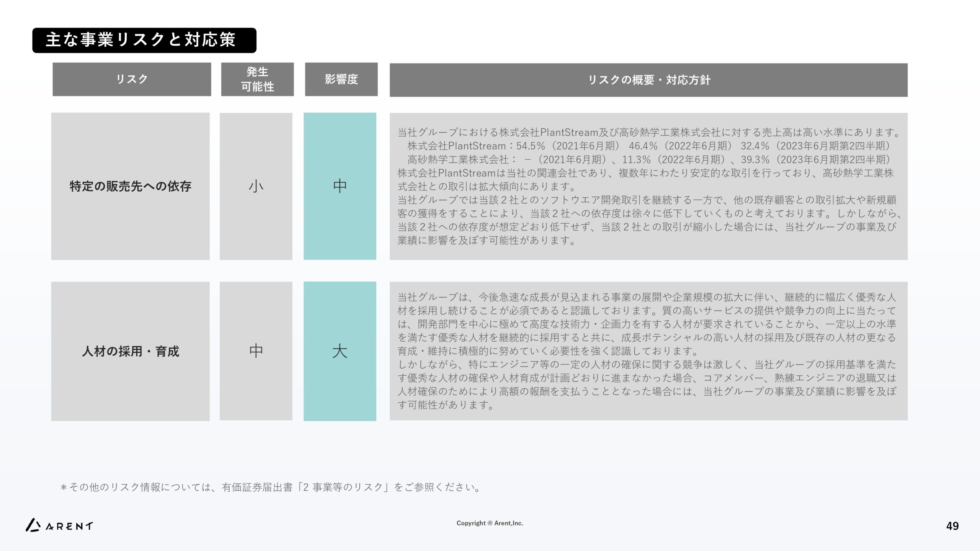Select the 発生可能性 column header
Image resolution: width=980 pixels, height=551 pixels.
pyautogui.click(x=257, y=79)
